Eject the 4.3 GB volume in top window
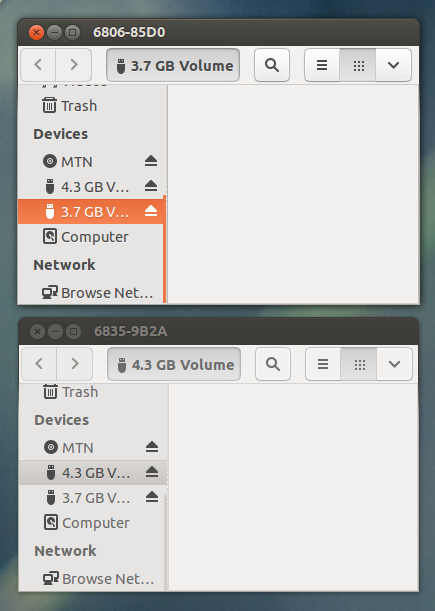435x611 pixels. (151, 186)
